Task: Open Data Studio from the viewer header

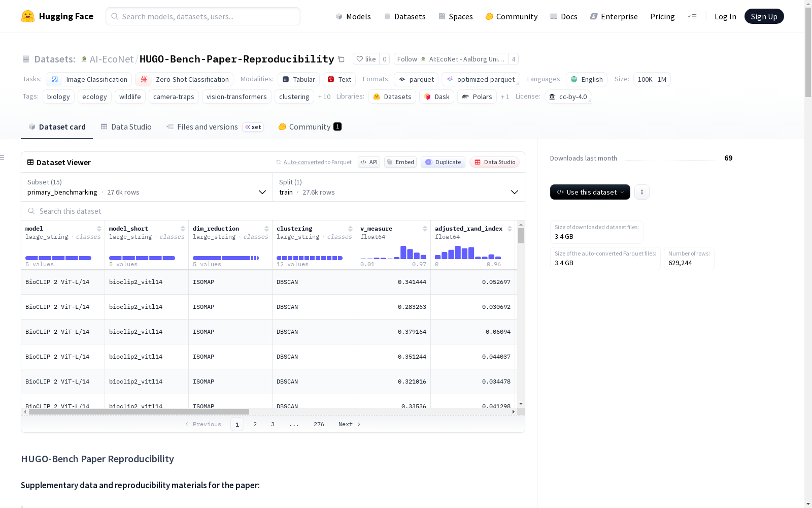Action: coord(494,162)
